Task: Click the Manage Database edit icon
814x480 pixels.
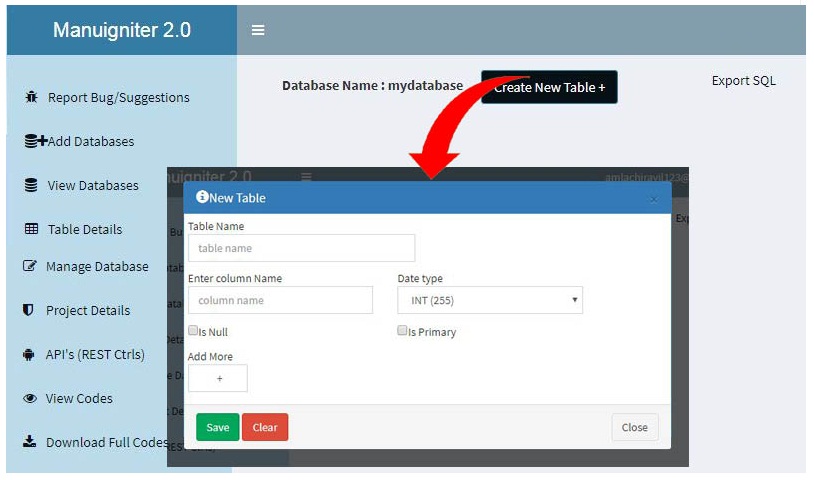Action: click(30, 266)
